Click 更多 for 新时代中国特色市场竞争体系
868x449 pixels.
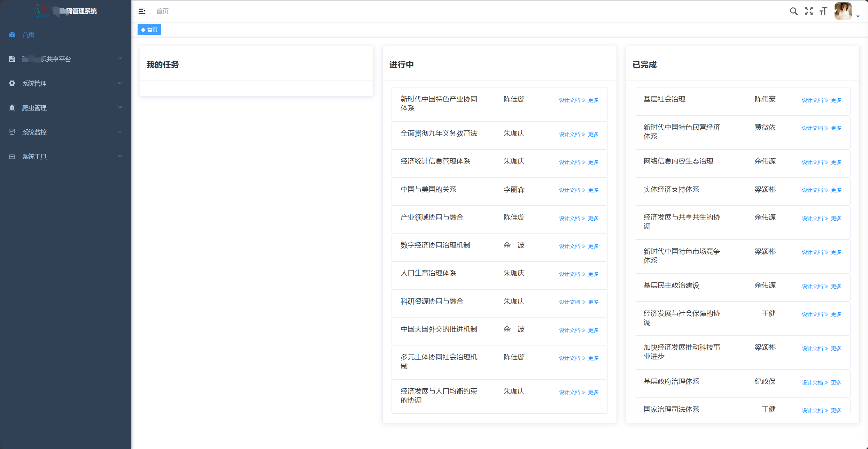(x=836, y=252)
